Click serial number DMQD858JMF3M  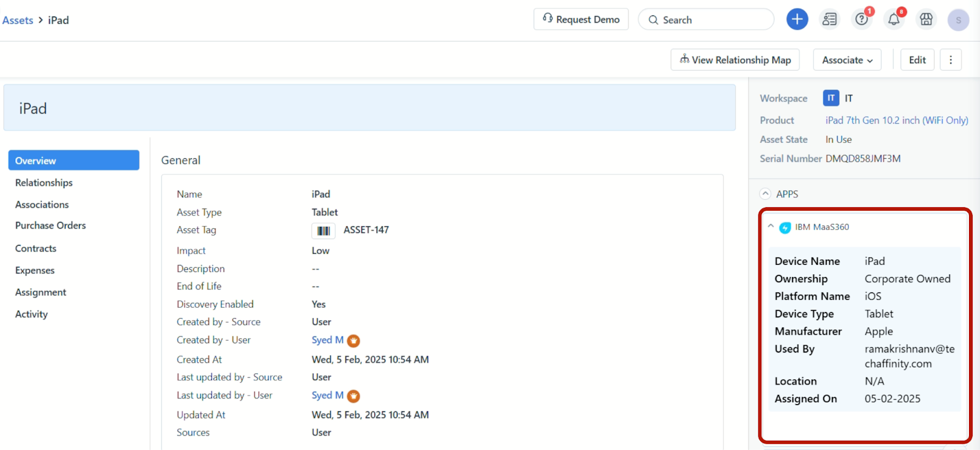point(863,159)
